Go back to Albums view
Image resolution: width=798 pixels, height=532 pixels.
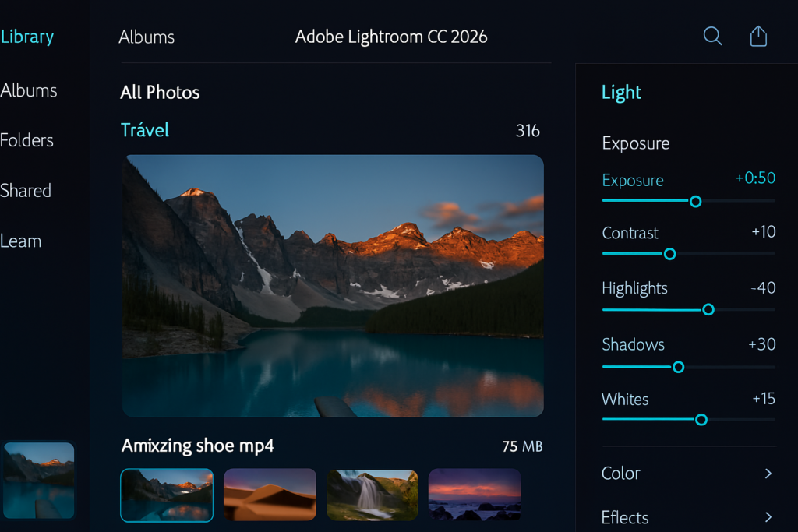[x=147, y=37]
